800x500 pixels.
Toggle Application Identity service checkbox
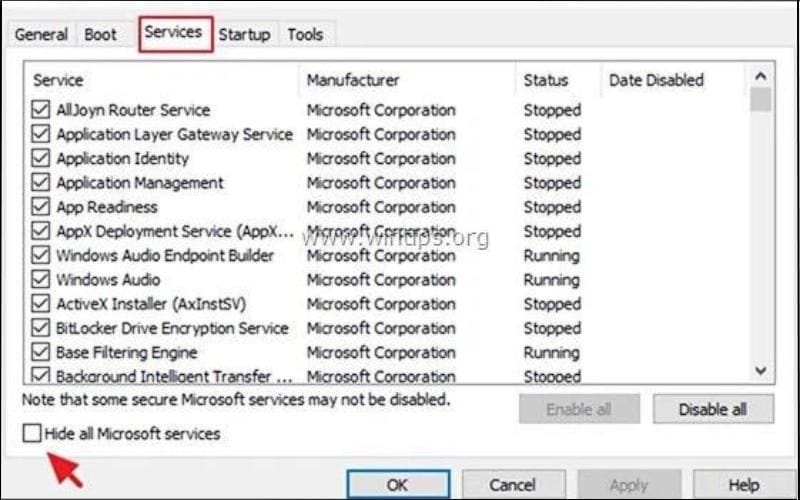(41, 158)
